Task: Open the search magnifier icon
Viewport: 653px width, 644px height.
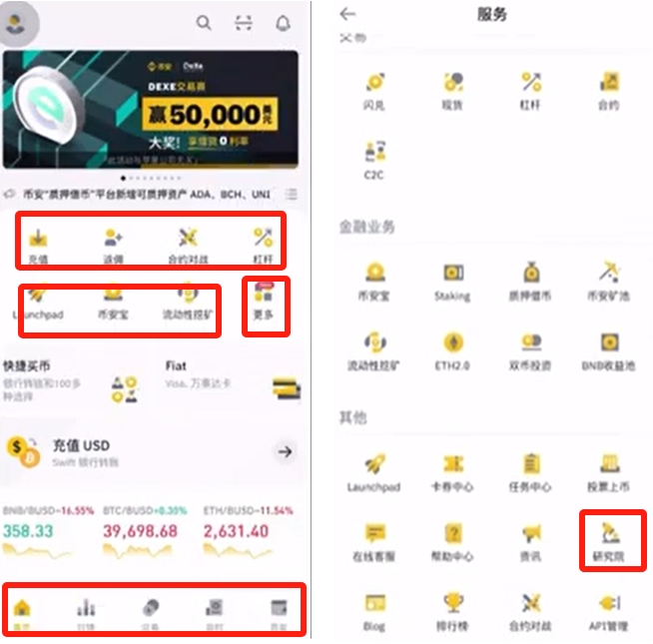Action: [204, 23]
